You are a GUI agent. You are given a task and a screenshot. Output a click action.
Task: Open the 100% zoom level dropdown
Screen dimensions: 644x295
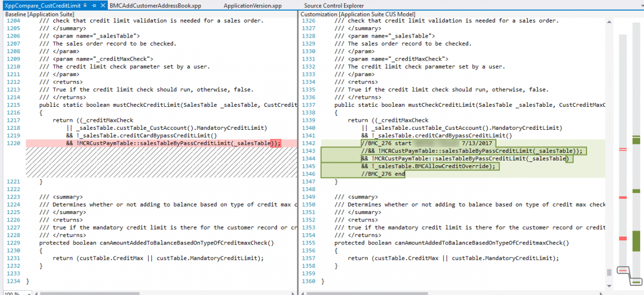tap(22, 293)
